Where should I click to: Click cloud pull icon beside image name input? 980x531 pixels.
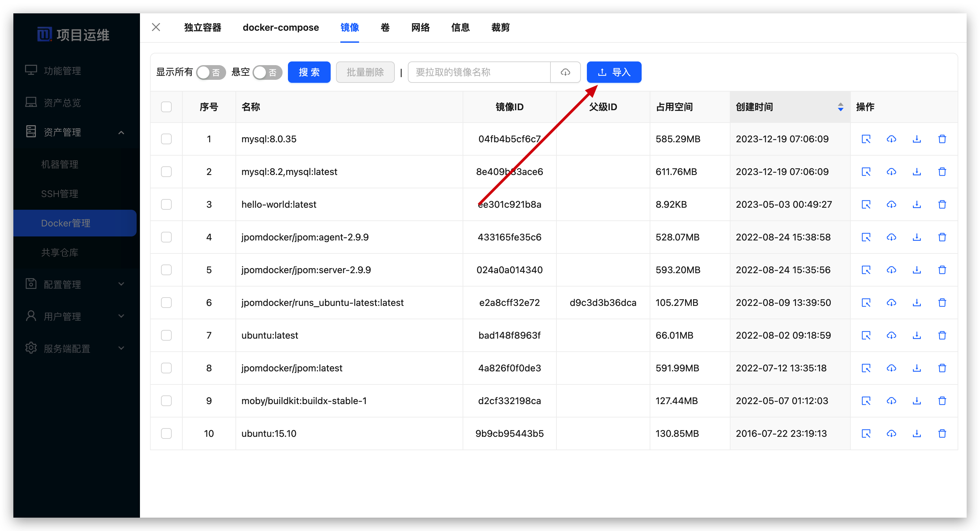(x=565, y=72)
